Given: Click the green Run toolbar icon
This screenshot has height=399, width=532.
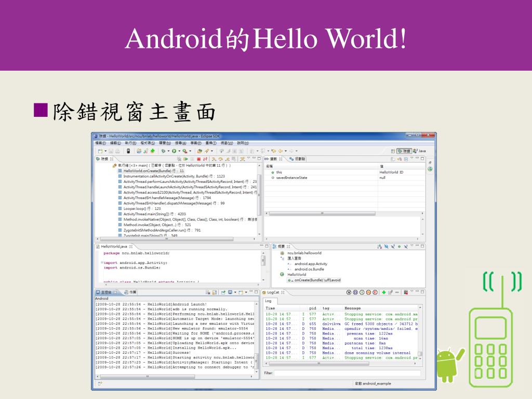Looking at the screenshot, I should pos(174,151).
